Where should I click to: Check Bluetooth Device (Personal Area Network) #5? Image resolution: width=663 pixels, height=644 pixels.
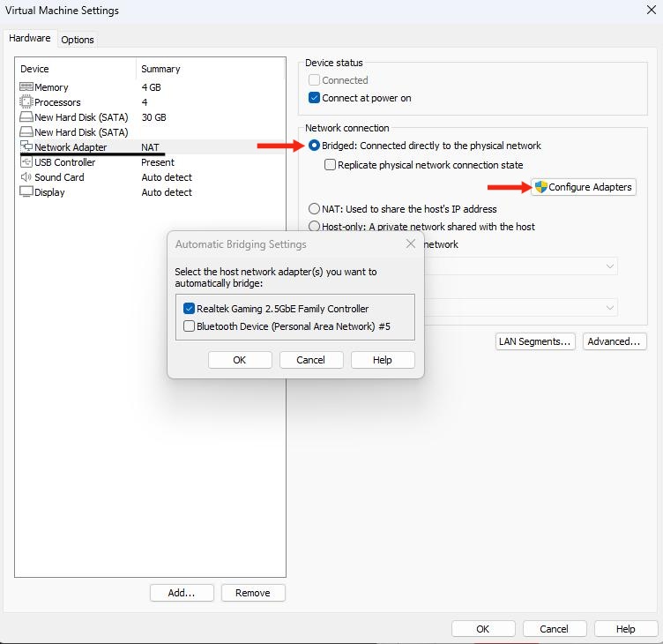190,326
